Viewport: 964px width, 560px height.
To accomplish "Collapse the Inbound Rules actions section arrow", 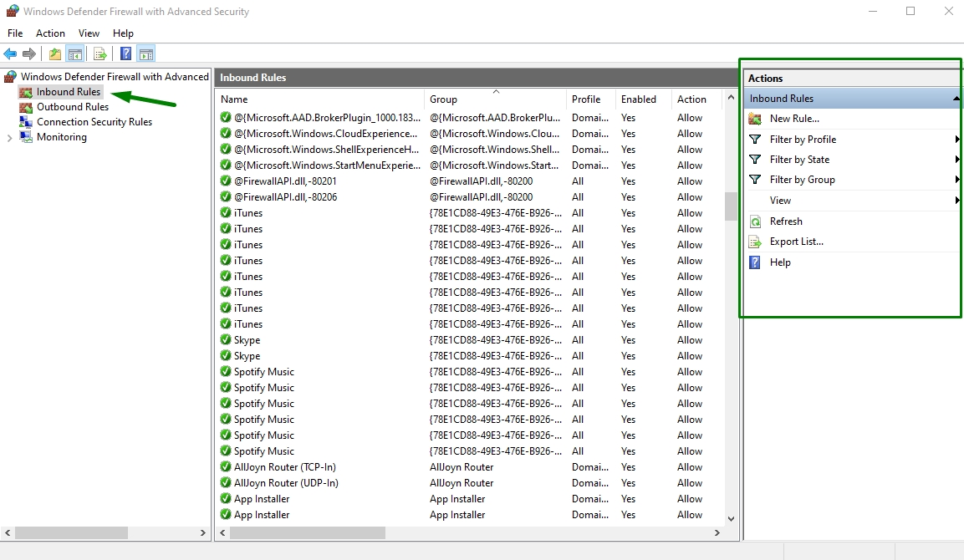I will click(x=956, y=99).
